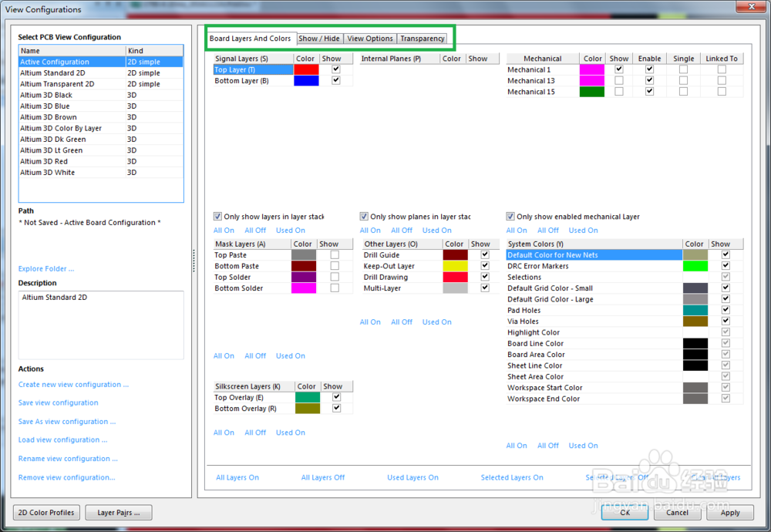Select Altium 3D Color By Layer configuration
Screen dimensions: 771x532
[x=101, y=128]
